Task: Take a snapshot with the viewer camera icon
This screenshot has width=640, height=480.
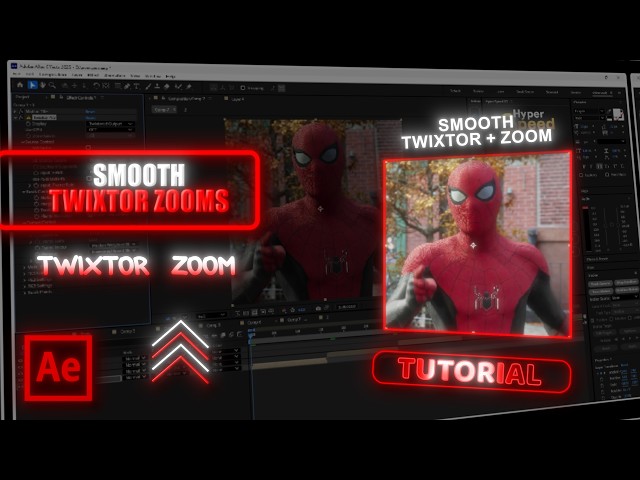Action: pos(318,309)
